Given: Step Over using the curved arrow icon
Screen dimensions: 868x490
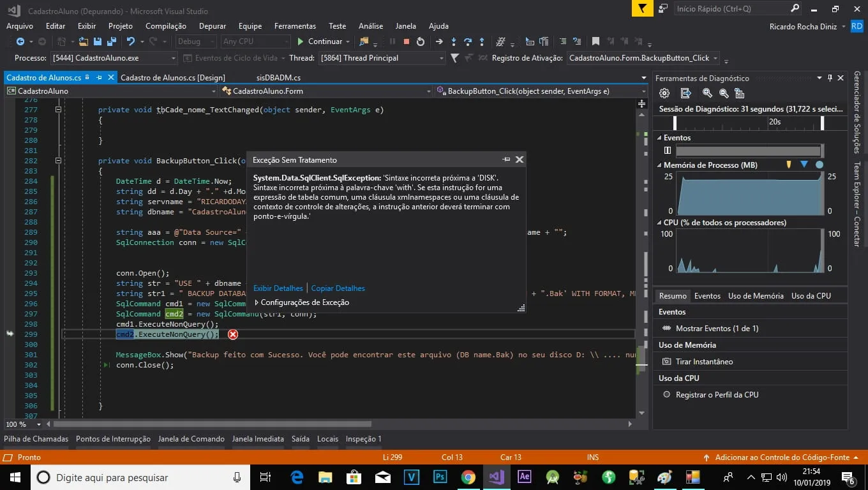Looking at the screenshot, I should click(468, 41).
